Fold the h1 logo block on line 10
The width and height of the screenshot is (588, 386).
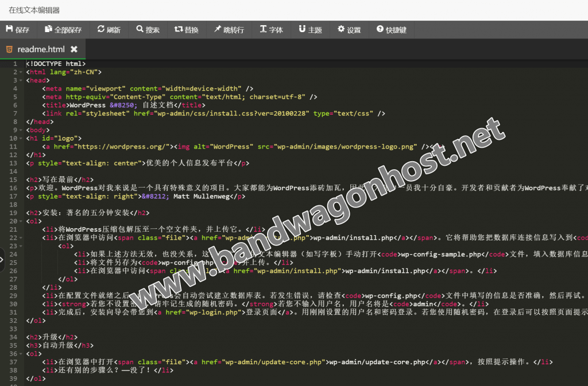[21, 139]
